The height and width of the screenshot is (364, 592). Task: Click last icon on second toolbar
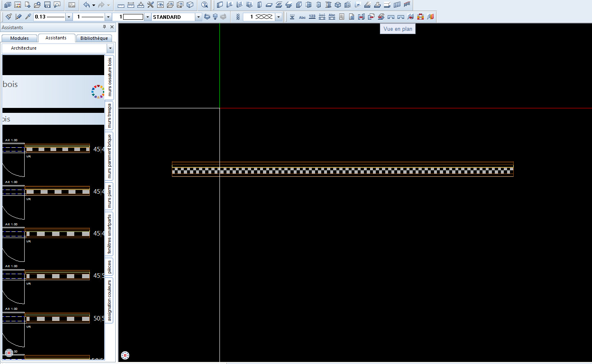coord(430,17)
